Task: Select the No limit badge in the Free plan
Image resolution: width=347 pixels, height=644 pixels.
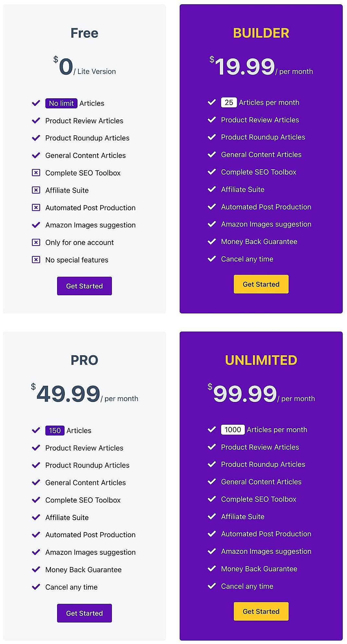Action: tap(61, 103)
